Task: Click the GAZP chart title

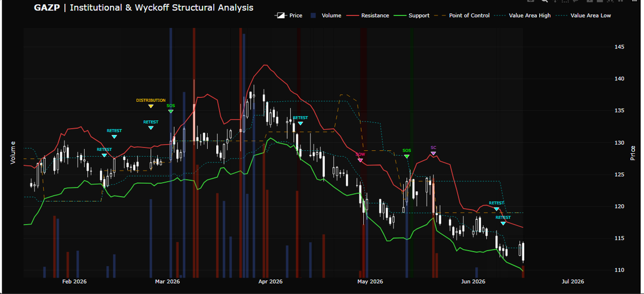Action: (144, 8)
